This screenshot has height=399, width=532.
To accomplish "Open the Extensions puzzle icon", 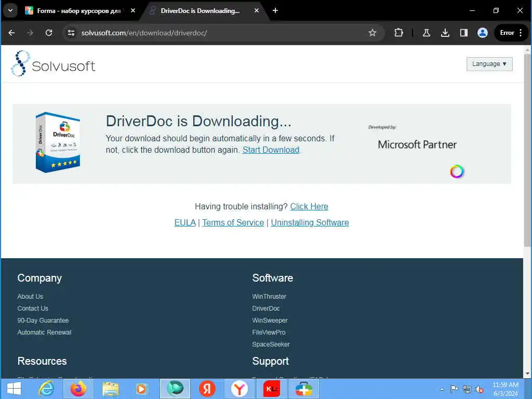I will (398, 33).
